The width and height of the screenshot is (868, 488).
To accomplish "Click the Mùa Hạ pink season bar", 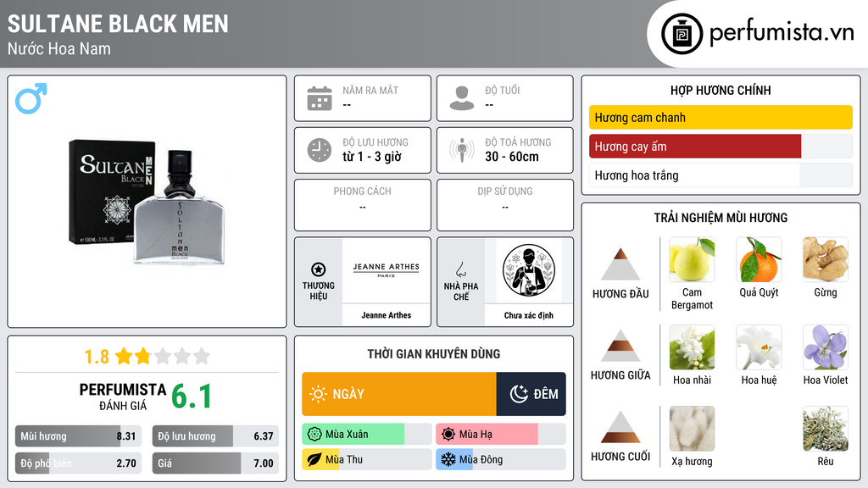I will coord(501,435).
